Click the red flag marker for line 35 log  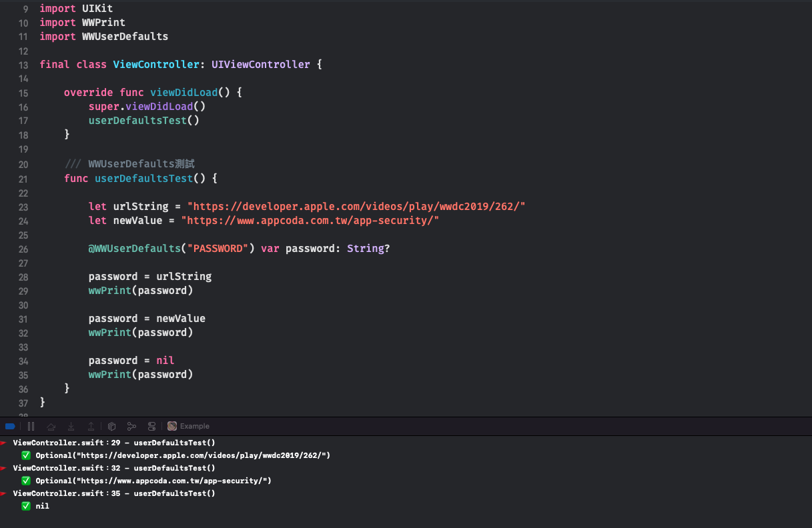[3, 493]
